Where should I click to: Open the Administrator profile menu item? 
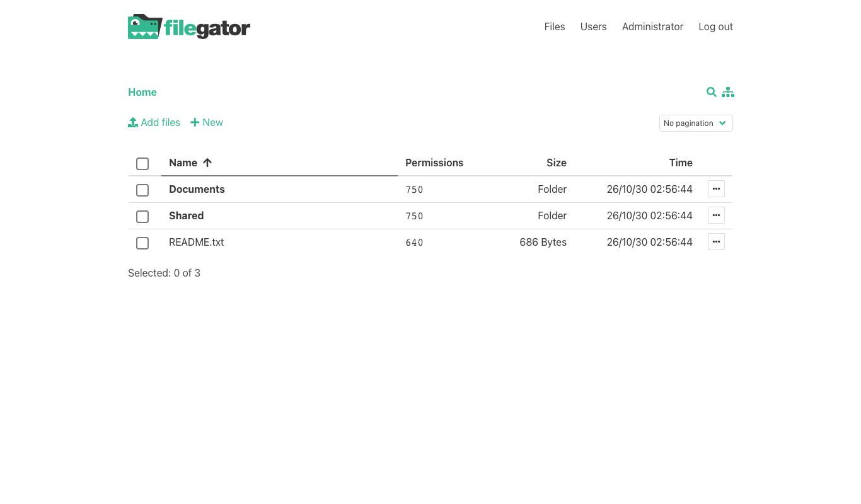click(x=652, y=26)
